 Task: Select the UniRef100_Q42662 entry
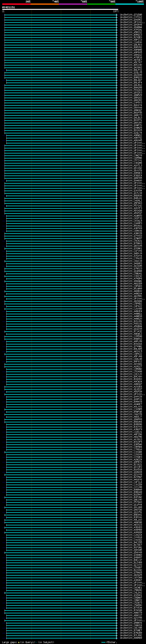(131, 67)
